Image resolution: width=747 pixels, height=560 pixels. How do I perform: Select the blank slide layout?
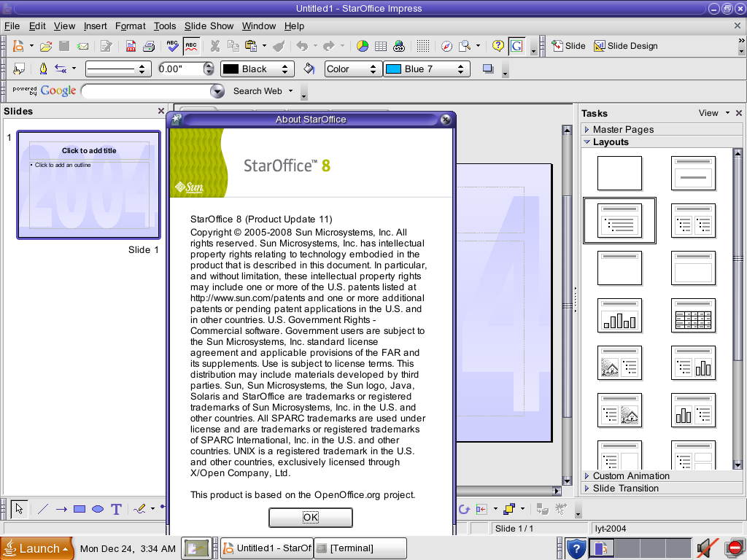pos(619,174)
